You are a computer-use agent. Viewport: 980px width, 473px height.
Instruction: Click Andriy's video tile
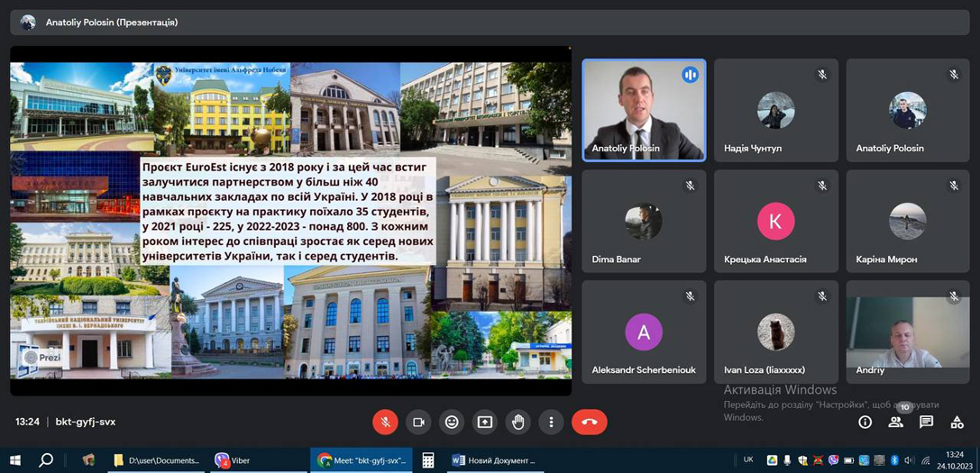click(x=908, y=332)
